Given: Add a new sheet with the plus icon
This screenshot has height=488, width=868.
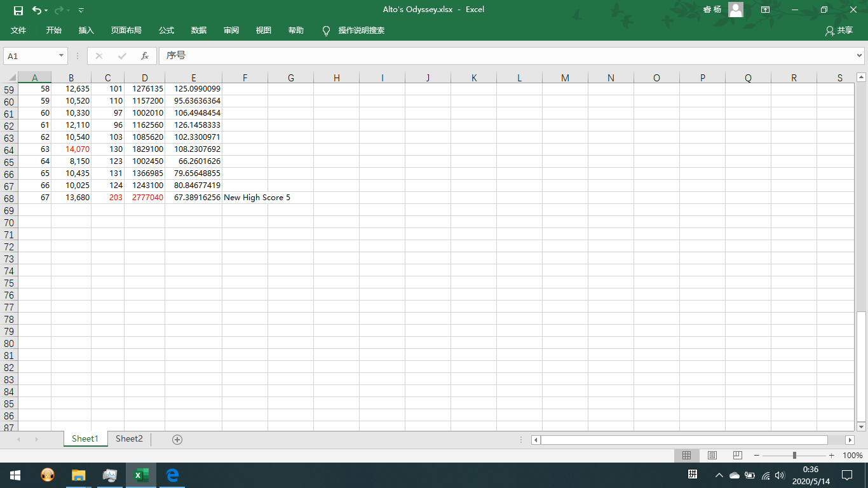Looking at the screenshot, I should tap(177, 440).
